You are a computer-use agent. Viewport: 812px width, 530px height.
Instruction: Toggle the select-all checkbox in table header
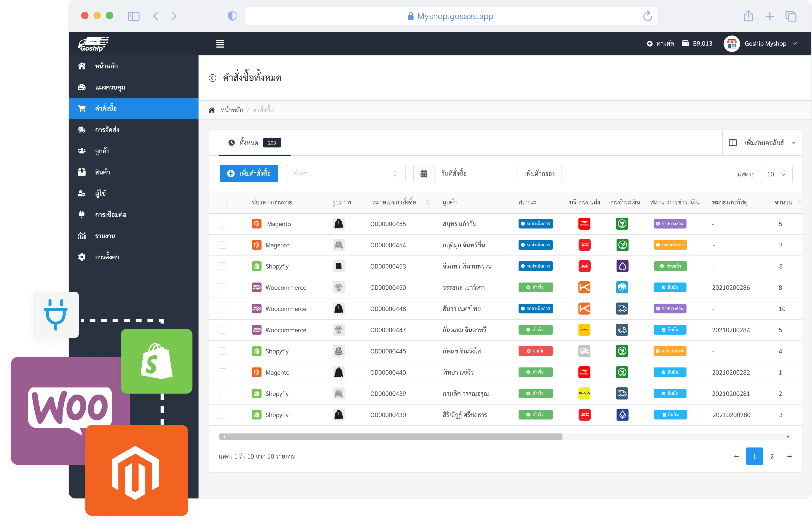(x=222, y=202)
